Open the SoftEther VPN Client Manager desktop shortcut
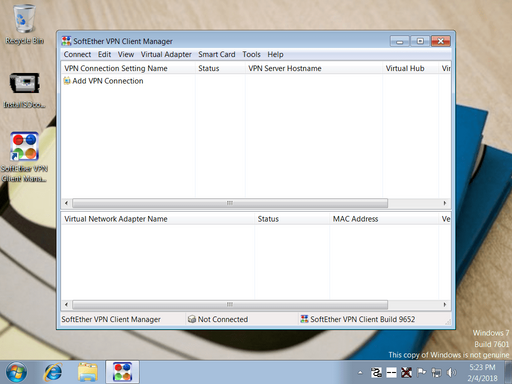 click(24, 157)
